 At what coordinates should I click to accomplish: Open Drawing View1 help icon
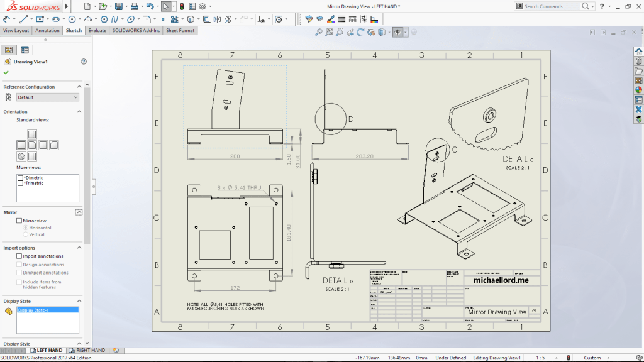84,62
